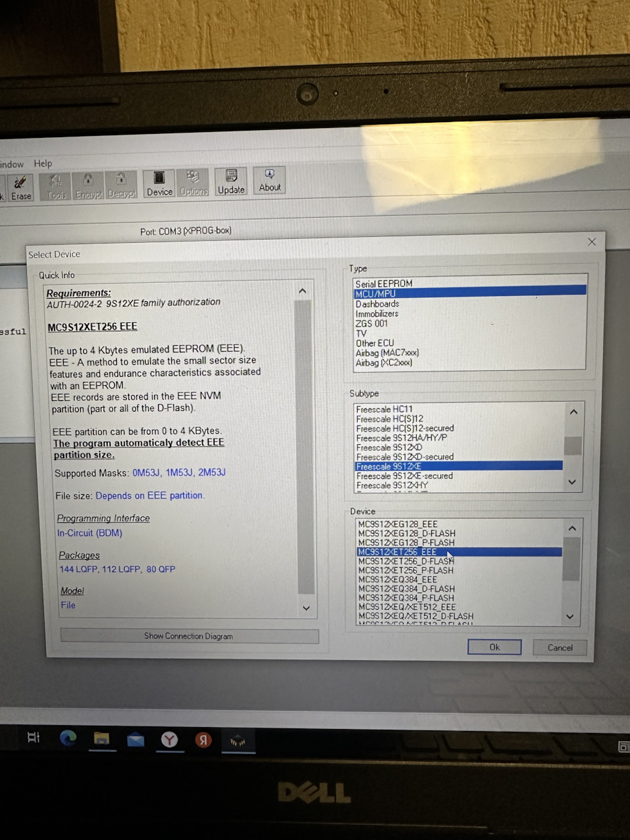This screenshot has height=840, width=630.
Task: Confirm device selection with Ok
Action: click(x=495, y=647)
